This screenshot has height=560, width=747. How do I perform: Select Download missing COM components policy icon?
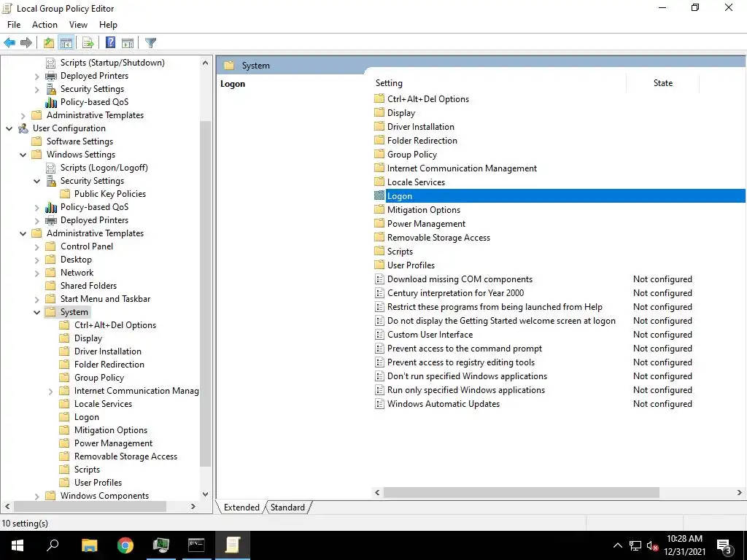[x=379, y=279]
